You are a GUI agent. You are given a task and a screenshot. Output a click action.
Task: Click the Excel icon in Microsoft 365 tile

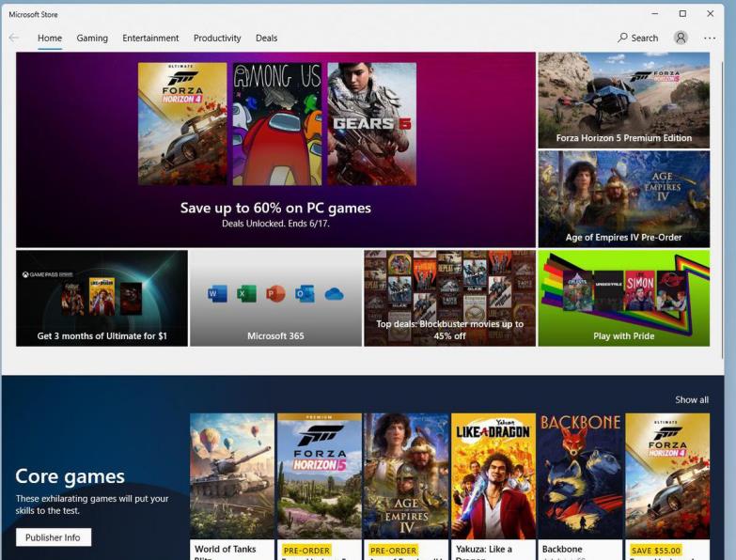246,294
